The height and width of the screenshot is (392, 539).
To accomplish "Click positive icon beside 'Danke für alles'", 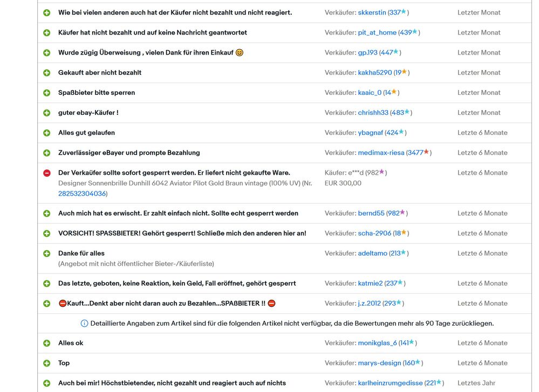I will coord(47,253).
